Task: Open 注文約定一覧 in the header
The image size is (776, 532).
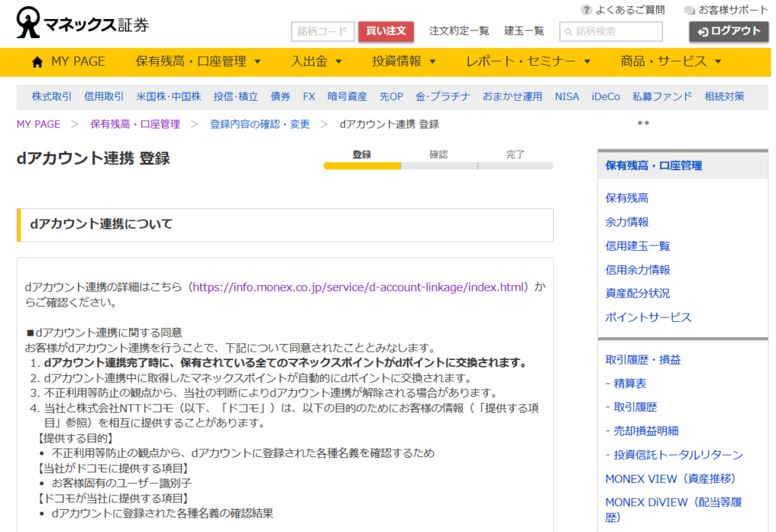Action: (458, 31)
